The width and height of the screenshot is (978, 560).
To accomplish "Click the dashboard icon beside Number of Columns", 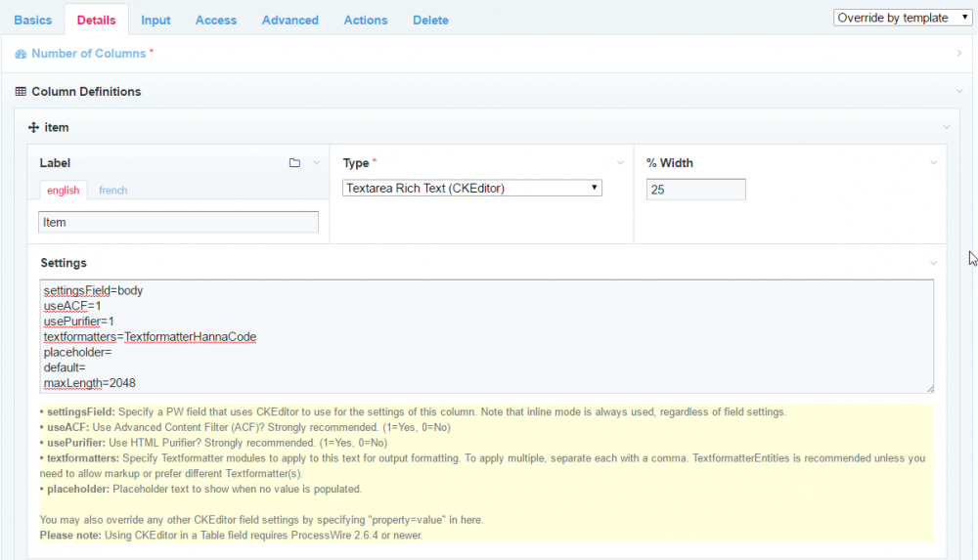I will tap(21, 54).
